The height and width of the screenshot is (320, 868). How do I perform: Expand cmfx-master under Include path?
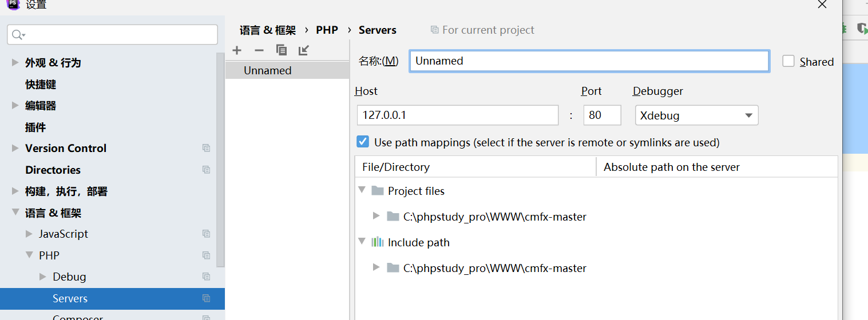point(376,267)
